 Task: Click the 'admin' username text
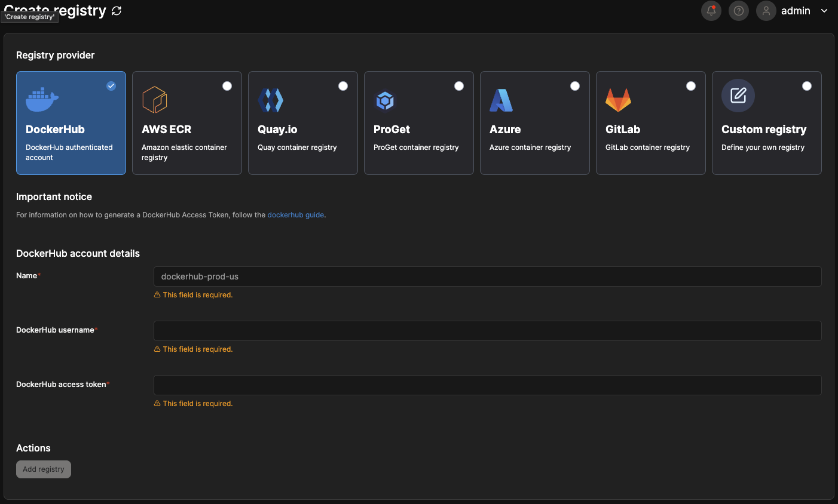[x=796, y=11]
